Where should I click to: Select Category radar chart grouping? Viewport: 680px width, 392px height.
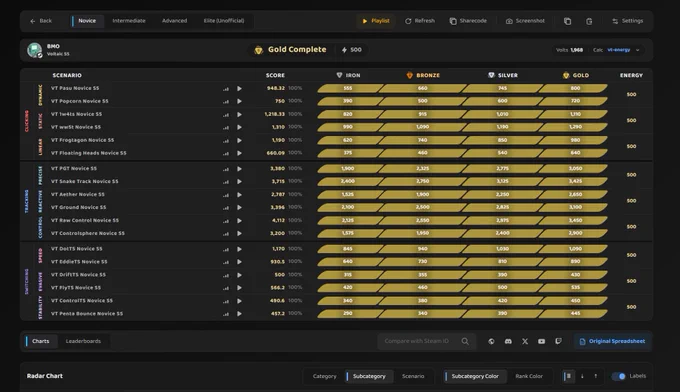click(324, 376)
